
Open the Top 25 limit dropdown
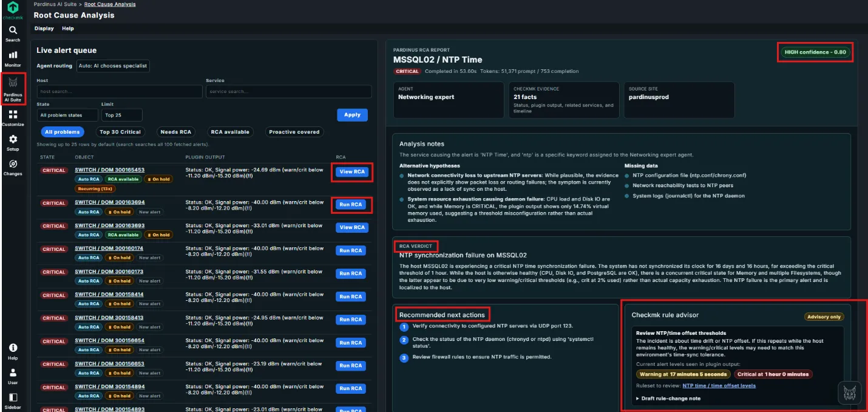[x=122, y=115]
